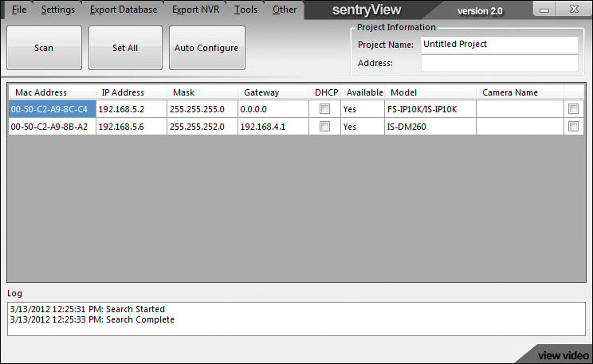Select mask cell 255.255.252.0
Viewport: 593px width, 364px height.
point(202,127)
